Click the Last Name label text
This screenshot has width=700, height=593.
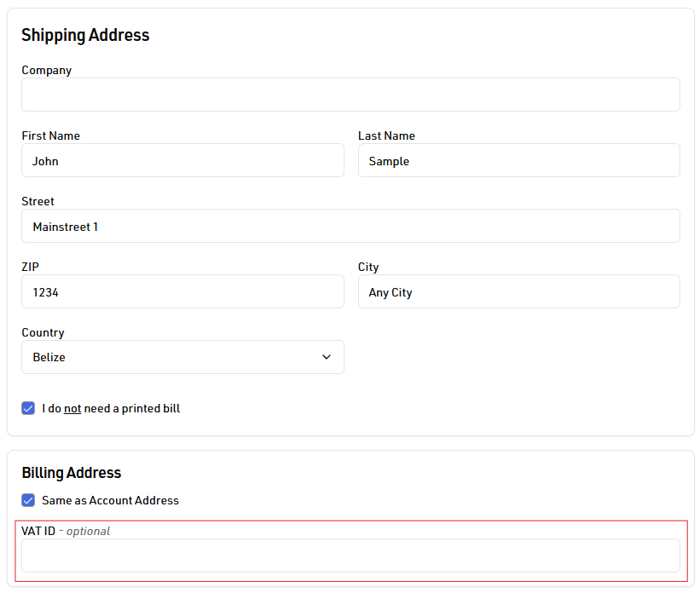click(x=386, y=135)
